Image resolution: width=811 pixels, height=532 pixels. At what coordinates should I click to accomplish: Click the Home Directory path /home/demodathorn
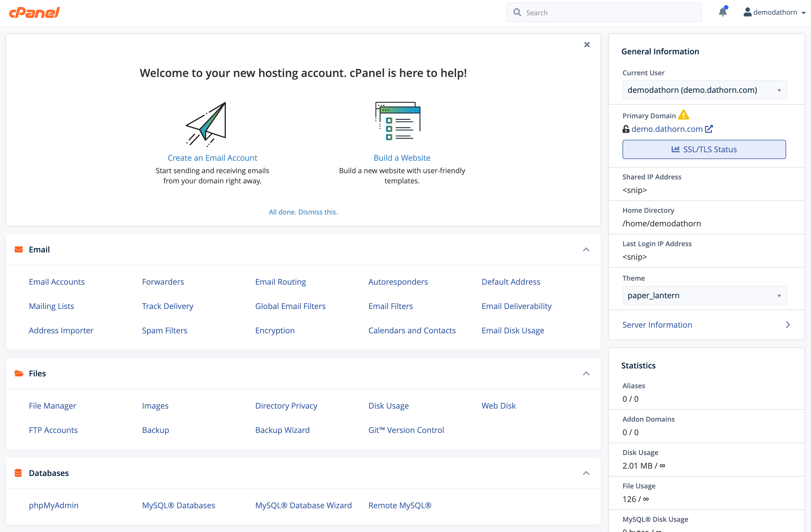(661, 223)
